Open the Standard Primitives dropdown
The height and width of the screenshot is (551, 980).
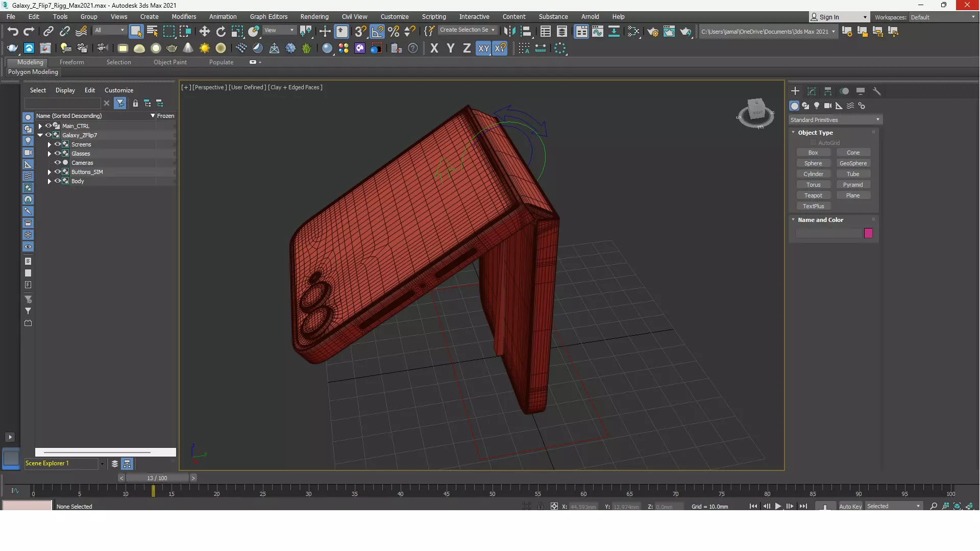tap(835, 120)
